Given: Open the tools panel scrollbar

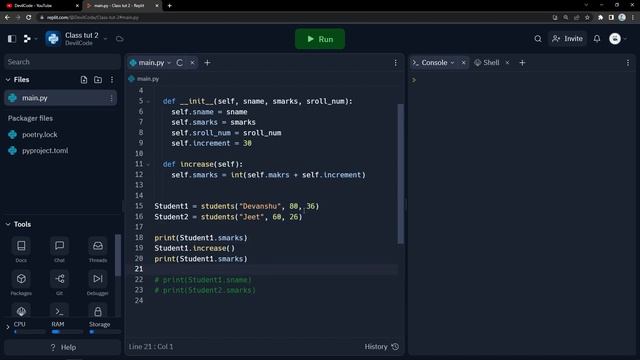Looking at the screenshot, I should click(x=118, y=255).
